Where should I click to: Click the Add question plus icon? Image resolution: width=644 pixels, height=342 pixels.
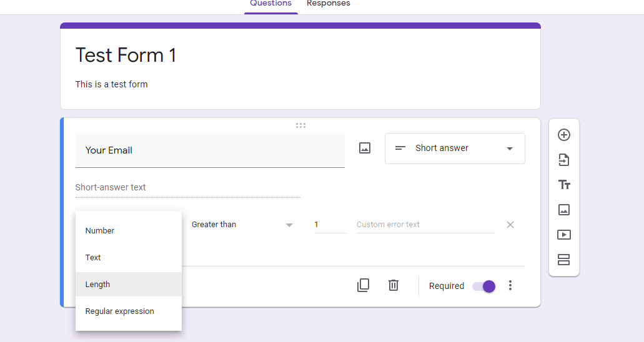click(564, 135)
